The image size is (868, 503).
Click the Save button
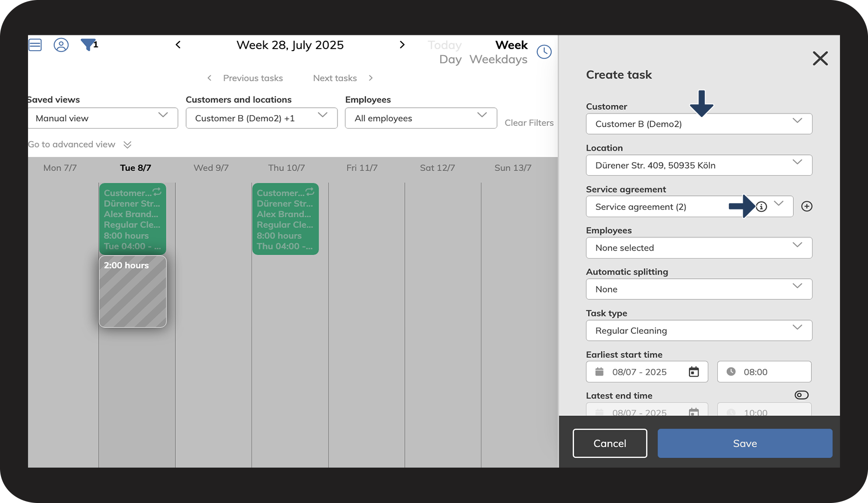point(745,444)
